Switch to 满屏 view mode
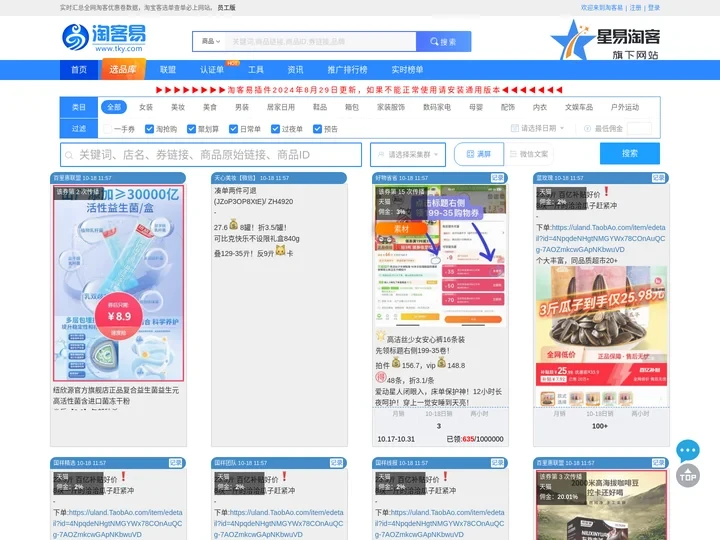720x540 pixels. tap(479, 154)
